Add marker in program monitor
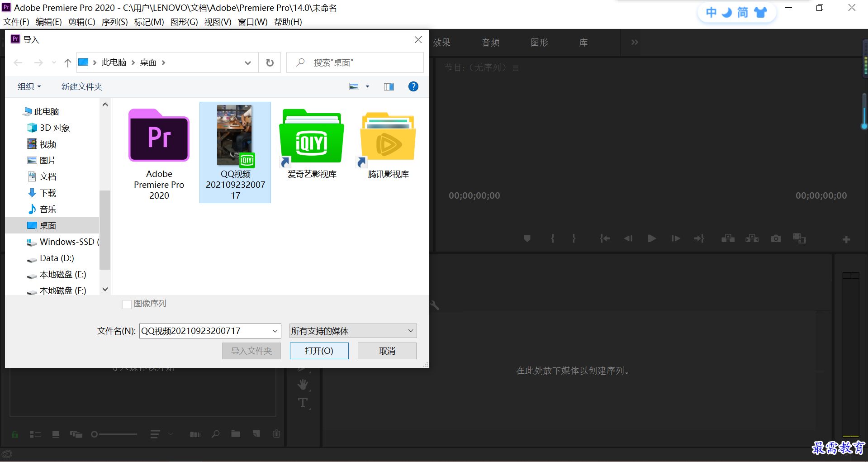The width and height of the screenshot is (868, 462). tap(527, 238)
